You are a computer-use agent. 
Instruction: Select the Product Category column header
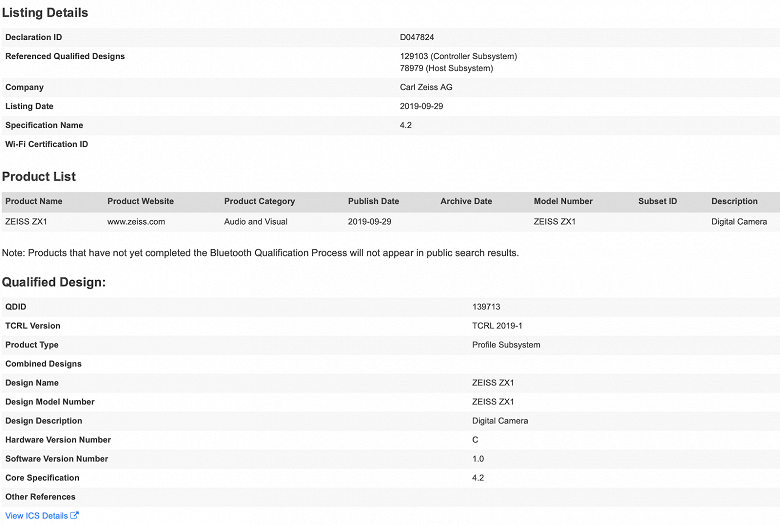259,201
